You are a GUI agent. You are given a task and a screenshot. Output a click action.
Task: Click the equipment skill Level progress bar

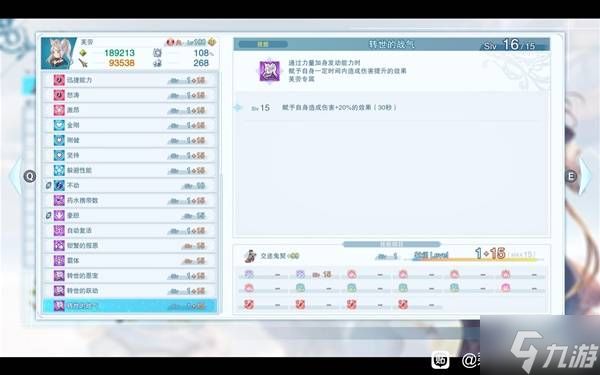(x=474, y=260)
